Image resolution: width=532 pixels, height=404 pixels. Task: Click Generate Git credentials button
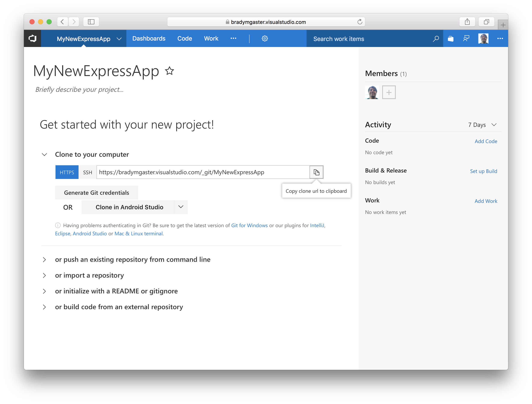pyautogui.click(x=96, y=192)
